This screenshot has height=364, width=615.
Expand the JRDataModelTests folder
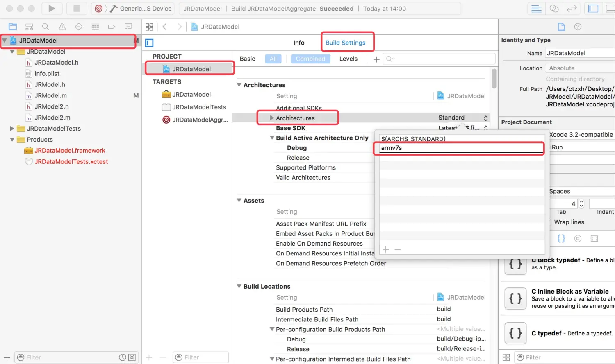point(12,129)
